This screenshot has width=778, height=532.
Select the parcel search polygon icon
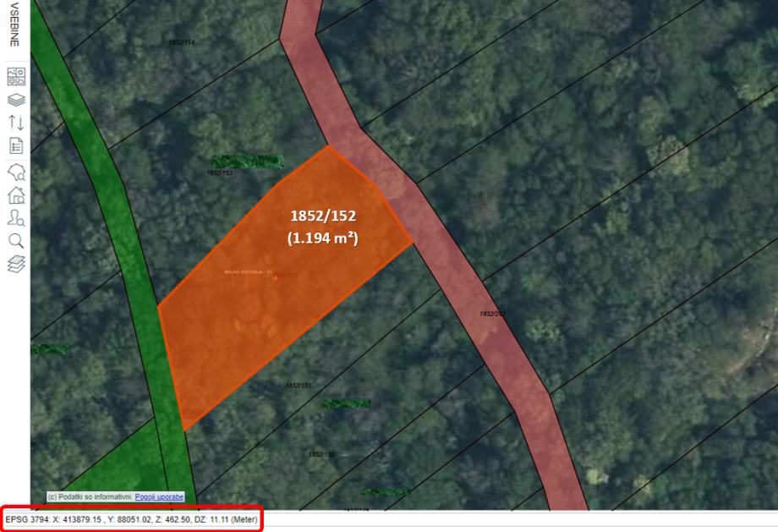tap(16, 172)
